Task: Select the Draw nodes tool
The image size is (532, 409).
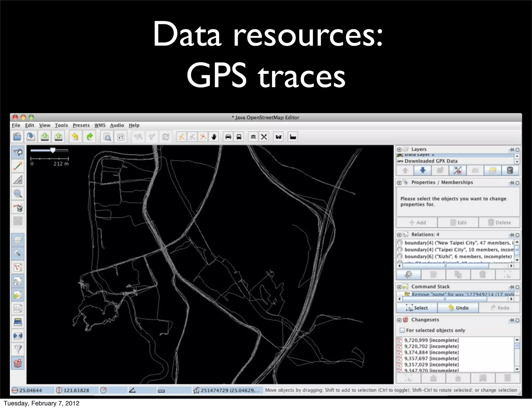Action: click(18, 166)
